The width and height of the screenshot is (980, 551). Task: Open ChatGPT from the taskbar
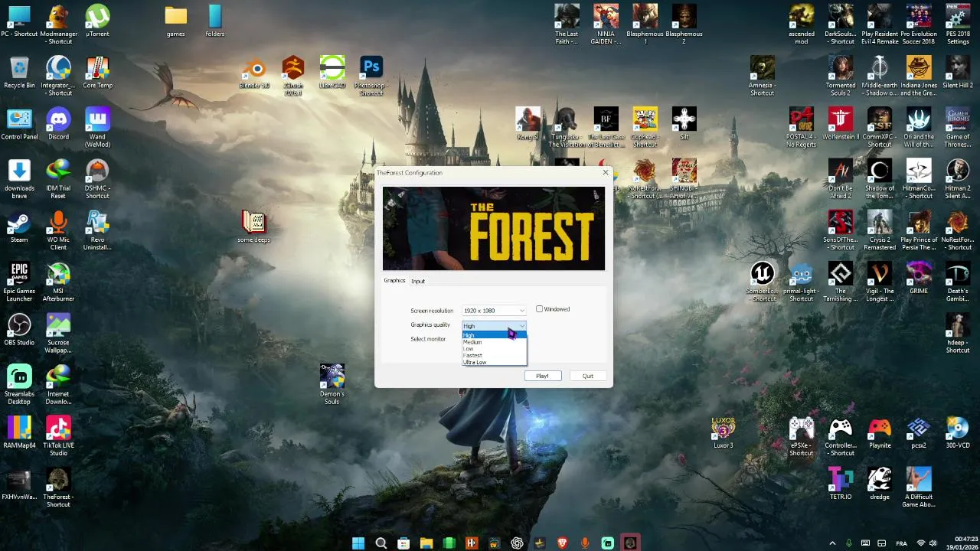point(517,543)
